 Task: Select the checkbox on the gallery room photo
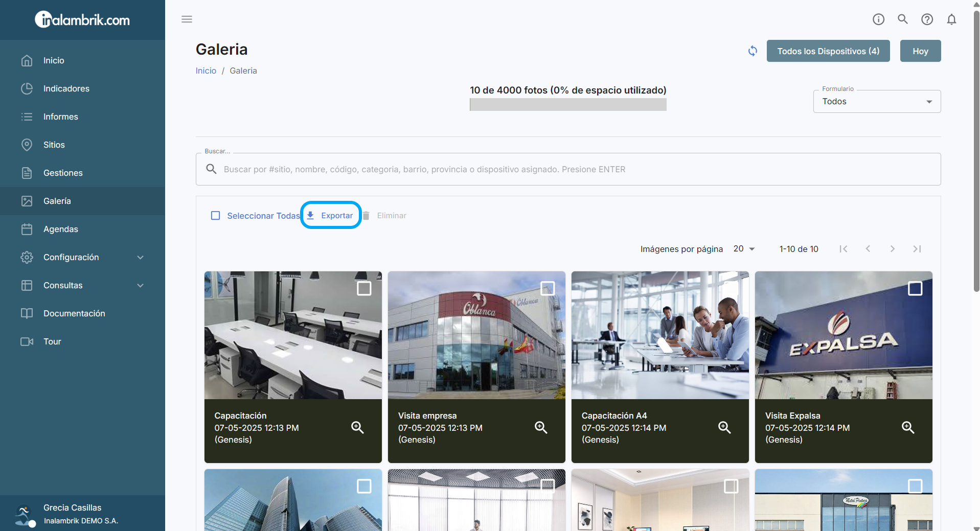(731, 486)
